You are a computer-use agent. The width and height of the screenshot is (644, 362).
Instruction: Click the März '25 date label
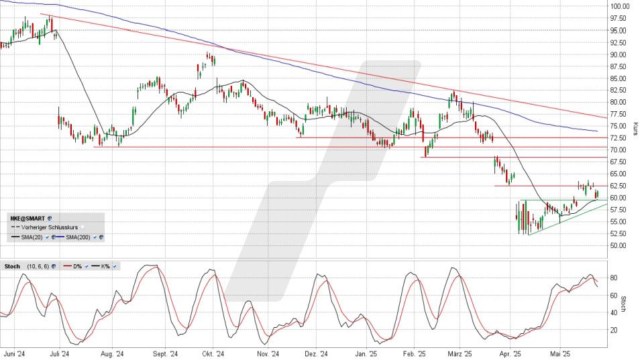[x=460, y=354]
